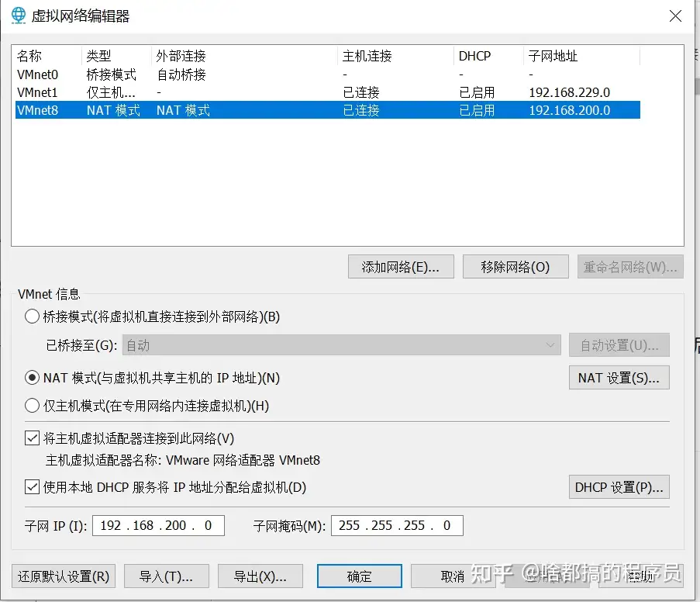Click 已启用 DHCP cell of VMnet1
This screenshot has width=700, height=602.
click(x=477, y=92)
